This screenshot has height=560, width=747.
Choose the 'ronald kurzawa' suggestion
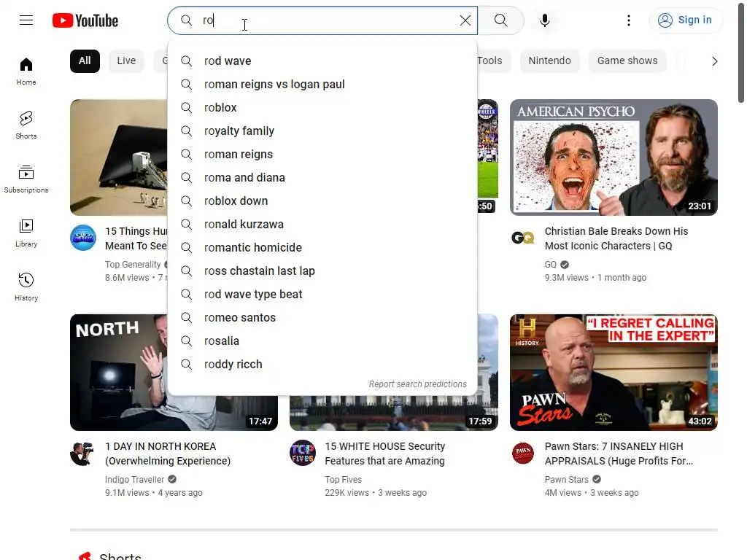point(322,225)
